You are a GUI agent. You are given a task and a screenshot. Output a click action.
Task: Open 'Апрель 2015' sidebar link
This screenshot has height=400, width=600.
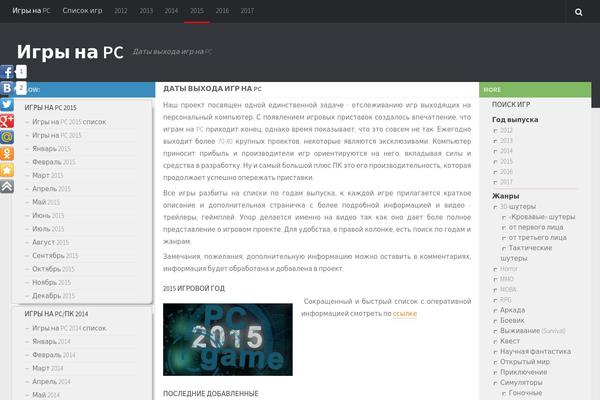51,189
